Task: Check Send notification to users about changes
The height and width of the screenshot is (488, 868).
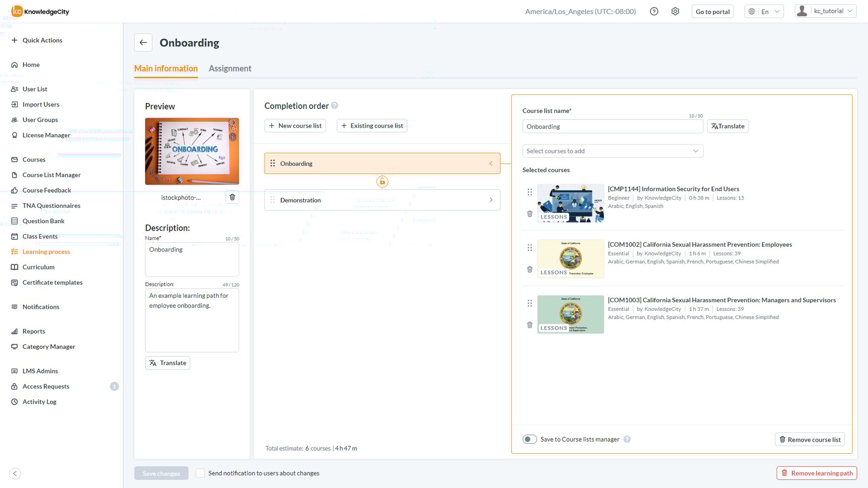Action: point(200,473)
